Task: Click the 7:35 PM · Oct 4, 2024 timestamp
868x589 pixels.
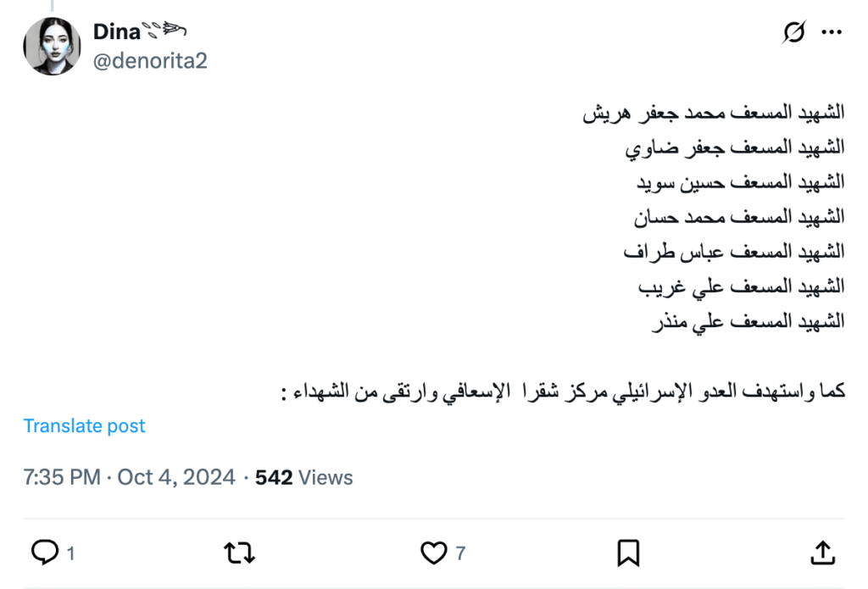Action: tap(129, 478)
